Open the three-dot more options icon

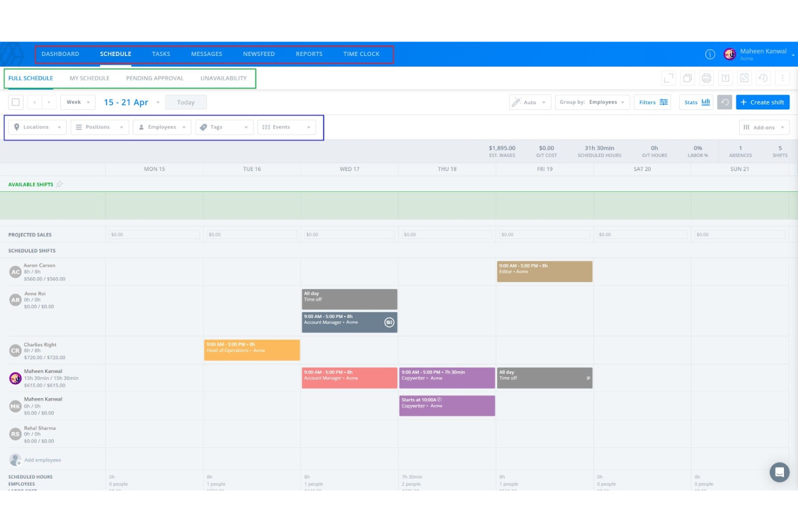(x=781, y=78)
